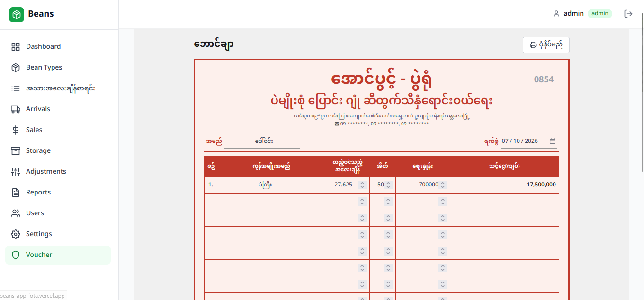Edit the name field ဒေါ်ဝင်း
This screenshot has height=300, width=644.
[x=262, y=141]
